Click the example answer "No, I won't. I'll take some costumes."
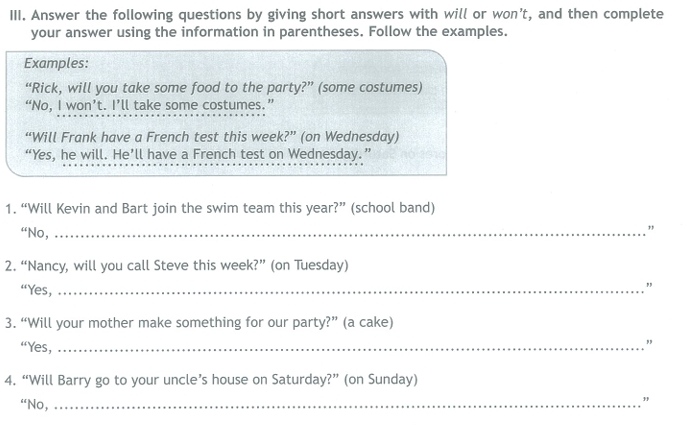This screenshot has height=429, width=687. point(149,106)
